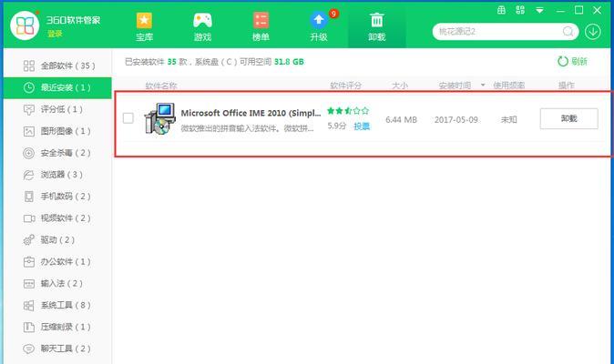The width and height of the screenshot is (614, 364).
Task: Open the main menu dropdown triangle
Action: (x=539, y=11)
